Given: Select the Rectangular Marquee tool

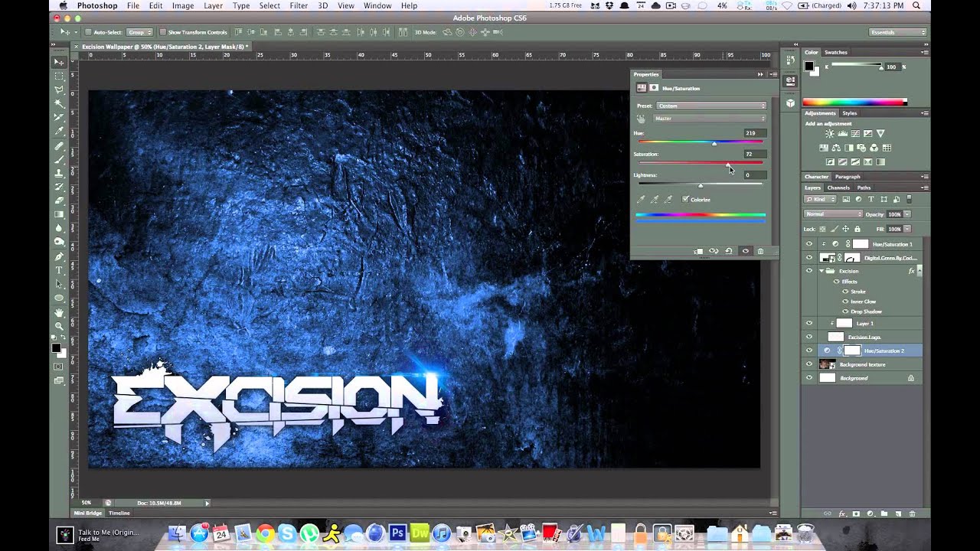Looking at the screenshot, I should pyautogui.click(x=59, y=76).
